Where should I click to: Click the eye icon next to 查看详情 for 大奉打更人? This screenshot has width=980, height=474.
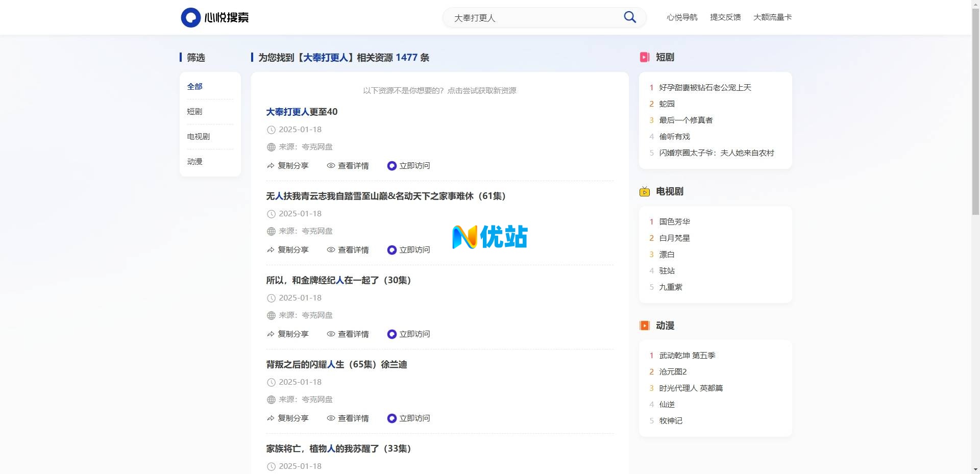click(330, 166)
